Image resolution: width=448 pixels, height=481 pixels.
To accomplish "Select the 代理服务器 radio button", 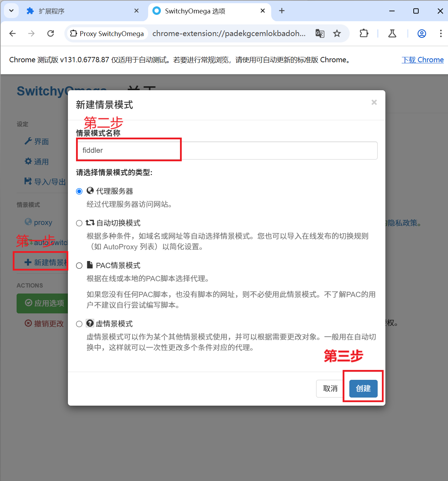I will (x=79, y=191).
